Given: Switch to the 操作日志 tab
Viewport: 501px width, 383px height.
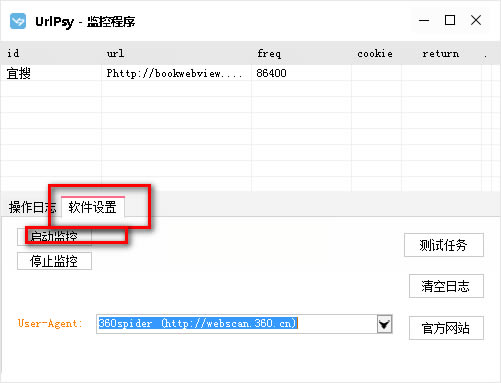Looking at the screenshot, I should [32, 207].
